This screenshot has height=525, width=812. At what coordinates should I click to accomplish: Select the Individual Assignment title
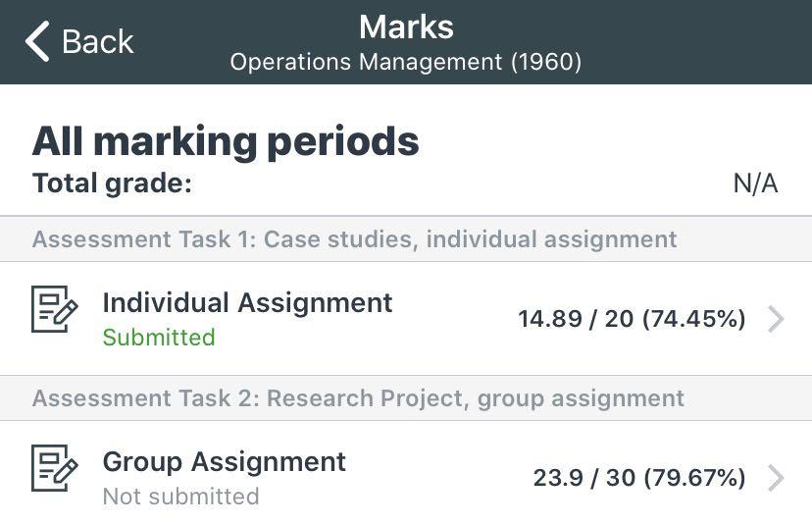(247, 302)
